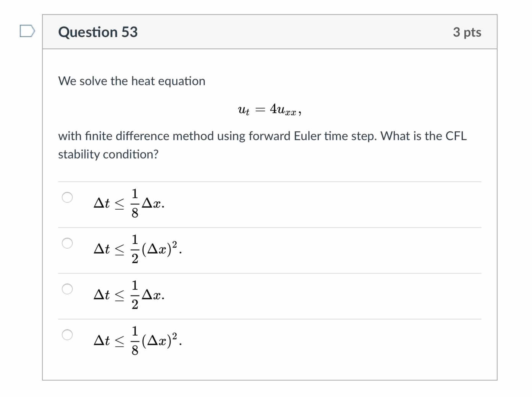Select the radio for Δt ≤ 1/8 Δx
The image size is (532, 397).
[67, 197]
